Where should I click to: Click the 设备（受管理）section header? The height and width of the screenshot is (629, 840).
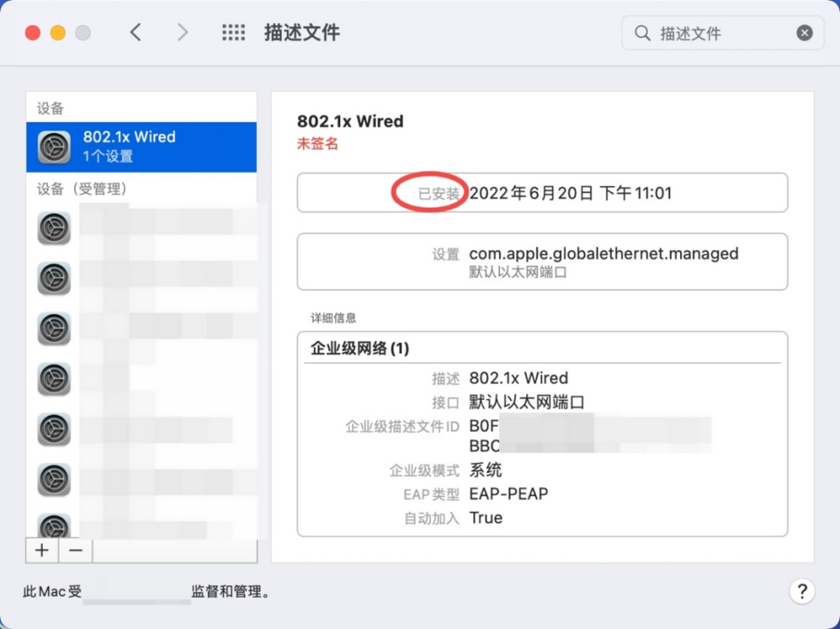click(82, 189)
